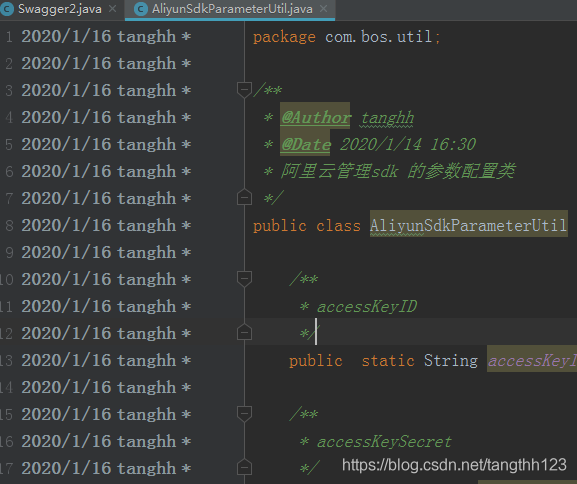Click the package com.bos.util statement
Viewport: 577px width, 484px height.
(x=346, y=37)
